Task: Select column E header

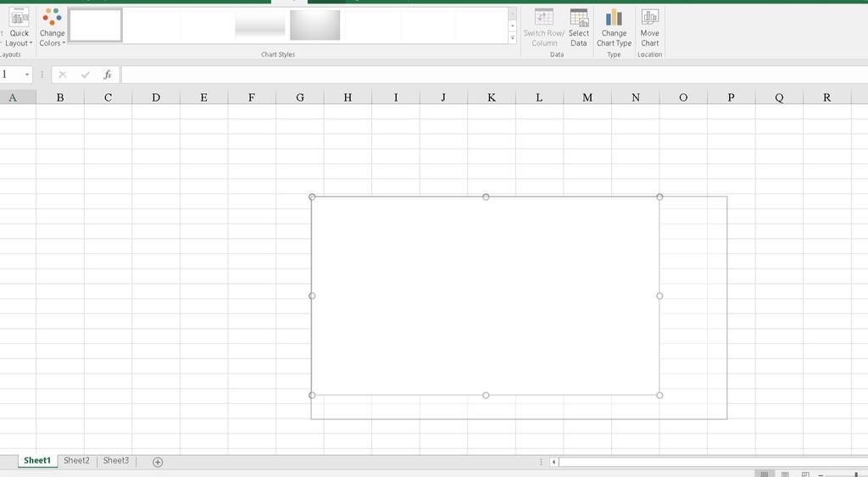Action: pyautogui.click(x=203, y=97)
